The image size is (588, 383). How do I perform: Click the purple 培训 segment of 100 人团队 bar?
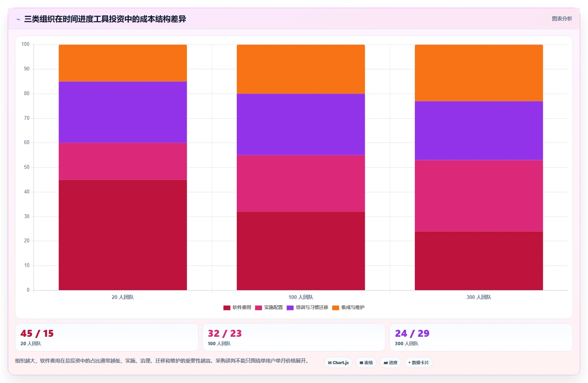[x=301, y=124]
